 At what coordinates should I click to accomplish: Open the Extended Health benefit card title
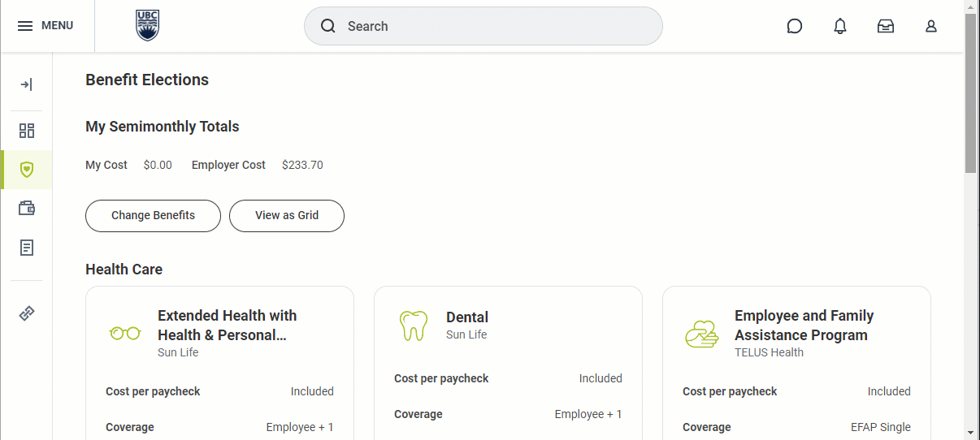(x=227, y=325)
